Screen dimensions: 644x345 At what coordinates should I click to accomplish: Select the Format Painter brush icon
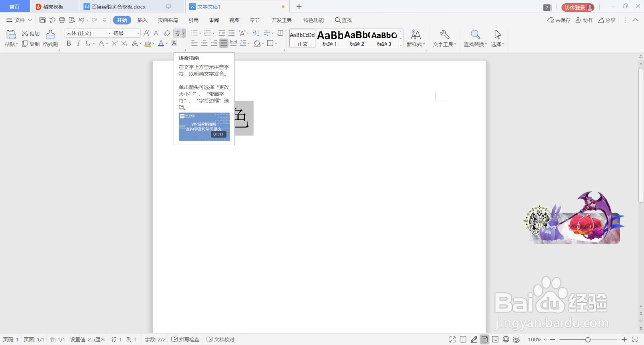(50, 35)
